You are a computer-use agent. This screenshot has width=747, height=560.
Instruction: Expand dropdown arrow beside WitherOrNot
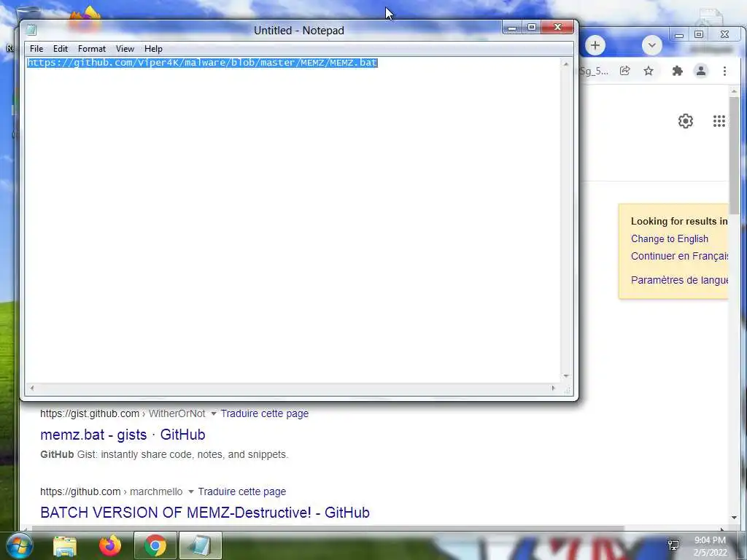[x=214, y=414]
